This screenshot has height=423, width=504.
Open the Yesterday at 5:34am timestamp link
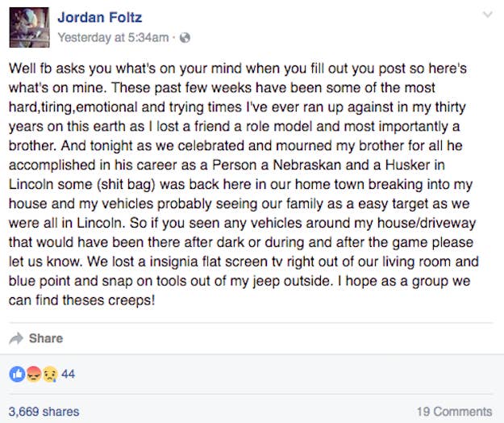pyautogui.click(x=113, y=37)
